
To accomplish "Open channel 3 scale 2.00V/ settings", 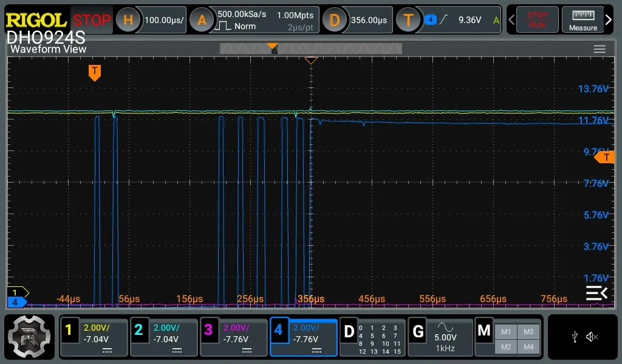I will tap(236, 328).
